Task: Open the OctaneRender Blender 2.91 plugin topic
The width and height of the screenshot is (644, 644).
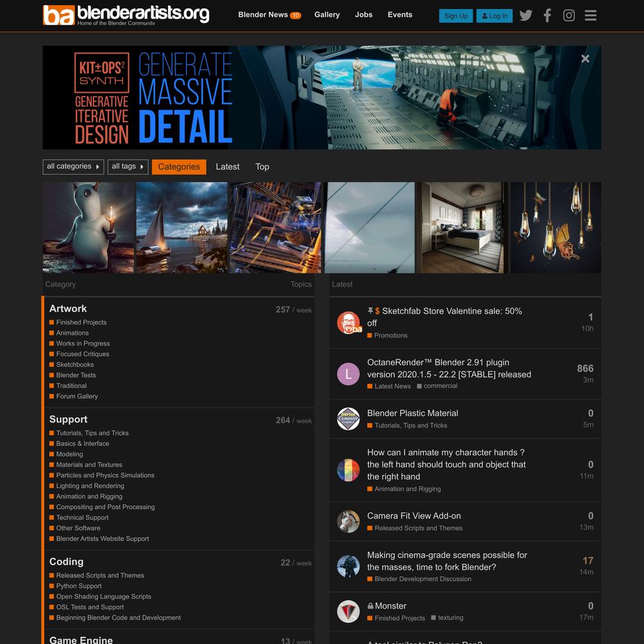Action: pyautogui.click(x=449, y=368)
